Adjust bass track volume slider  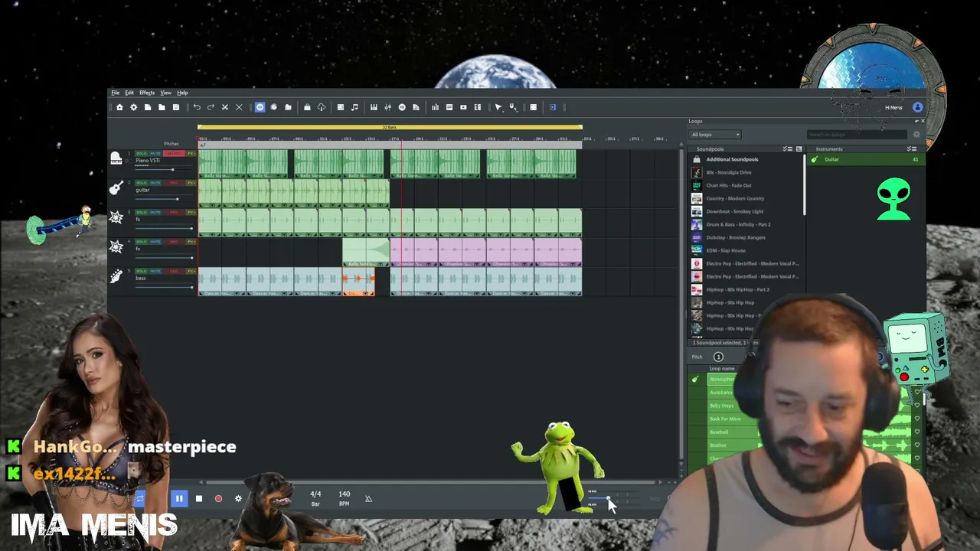tap(165, 287)
